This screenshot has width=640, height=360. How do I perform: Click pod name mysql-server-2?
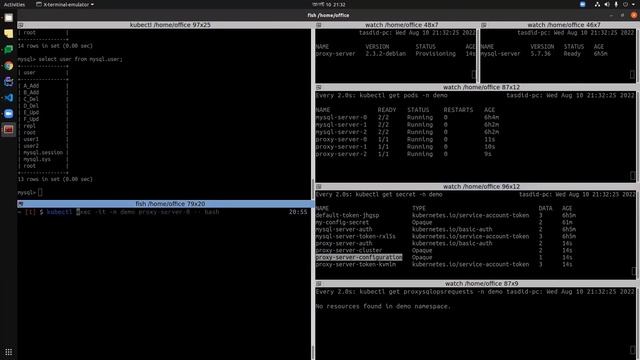pyautogui.click(x=341, y=132)
